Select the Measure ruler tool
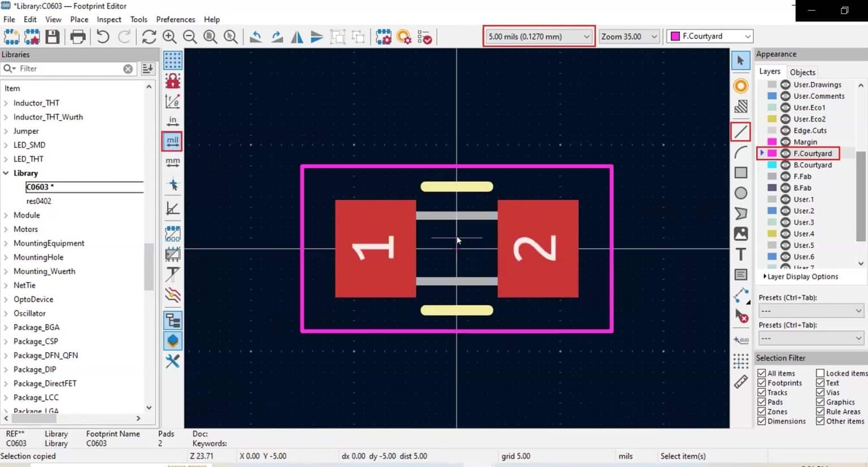The width and height of the screenshot is (868, 467). point(741,382)
